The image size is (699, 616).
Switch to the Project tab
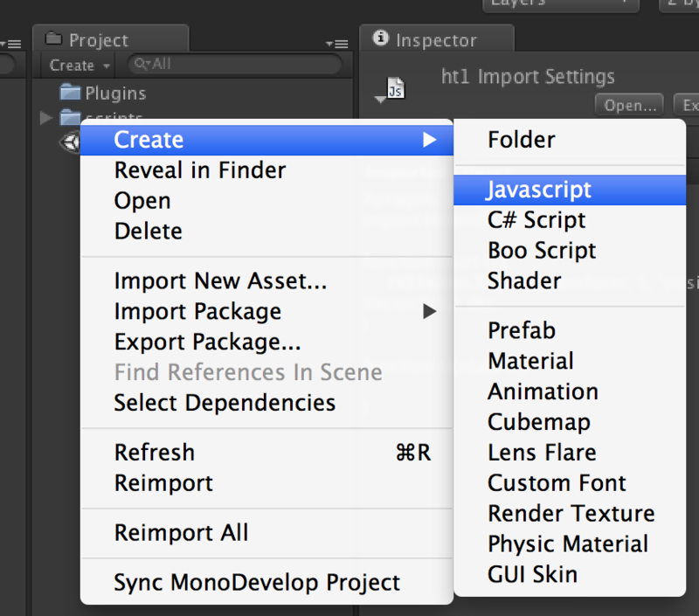(x=98, y=40)
